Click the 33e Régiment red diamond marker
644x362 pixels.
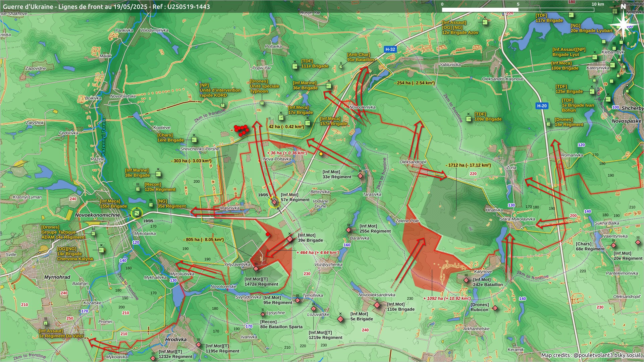[360, 176]
